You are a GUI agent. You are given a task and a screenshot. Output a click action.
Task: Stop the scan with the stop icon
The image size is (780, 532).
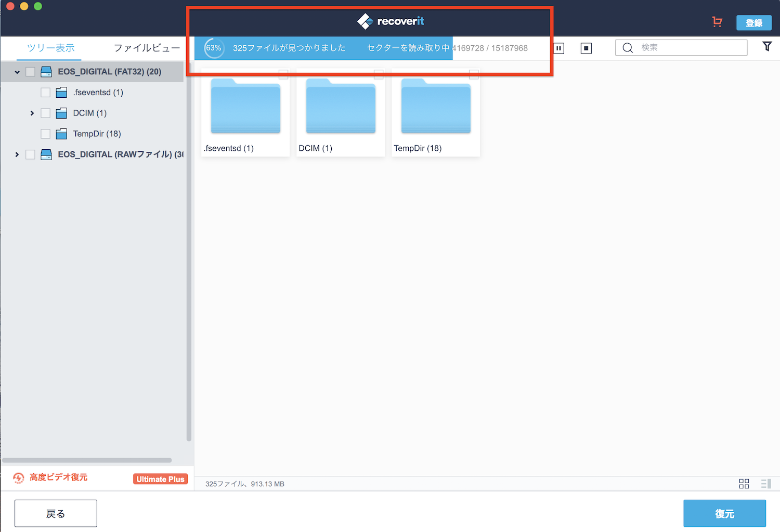pos(586,48)
